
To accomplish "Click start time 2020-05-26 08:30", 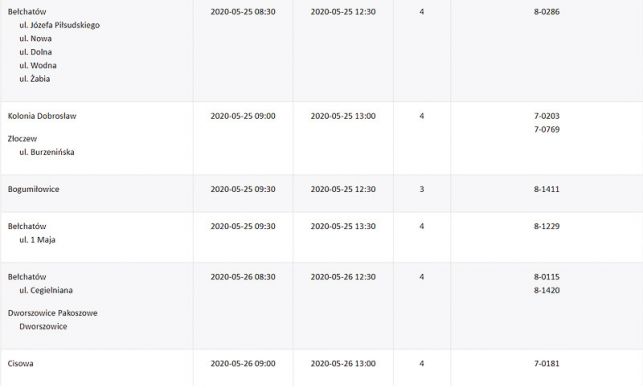I will pos(243,277).
